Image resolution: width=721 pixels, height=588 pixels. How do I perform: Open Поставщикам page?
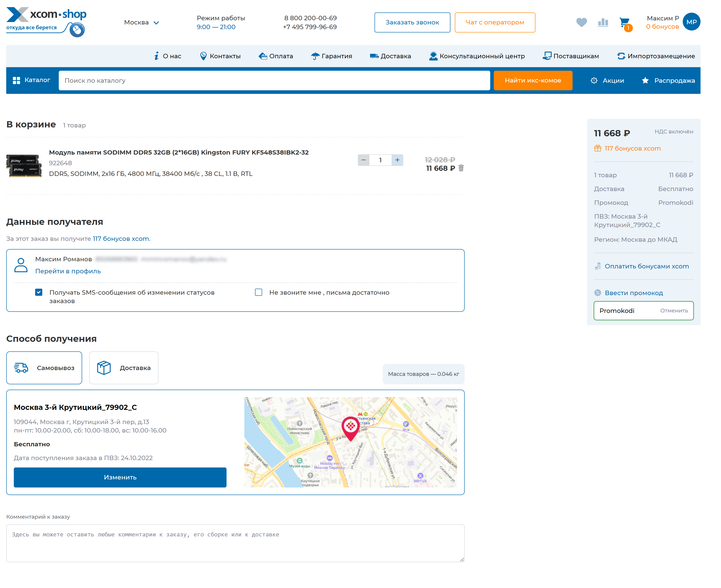click(571, 56)
